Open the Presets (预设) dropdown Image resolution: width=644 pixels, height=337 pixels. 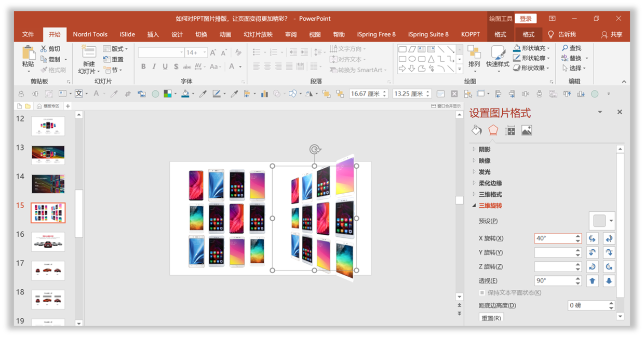coord(602,221)
